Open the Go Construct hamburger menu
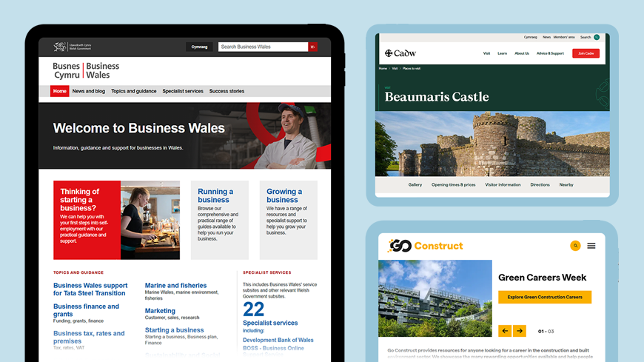 (x=591, y=246)
